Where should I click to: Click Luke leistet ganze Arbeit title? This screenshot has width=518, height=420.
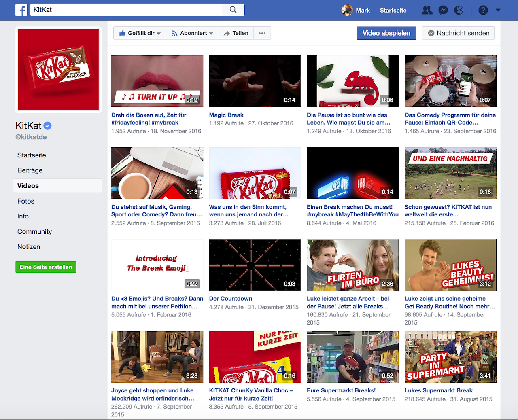pyautogui.click(x=348, y=302)
